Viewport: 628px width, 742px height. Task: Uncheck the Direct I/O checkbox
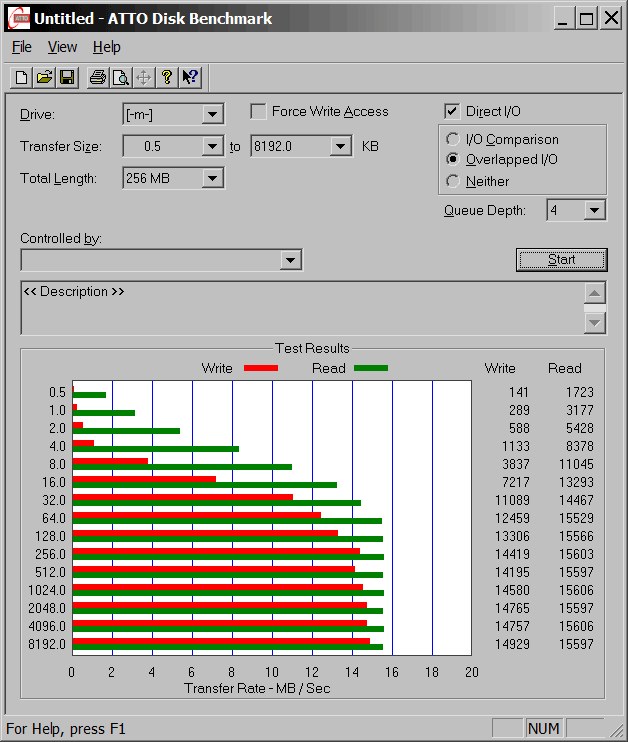[x=452, y=112]
